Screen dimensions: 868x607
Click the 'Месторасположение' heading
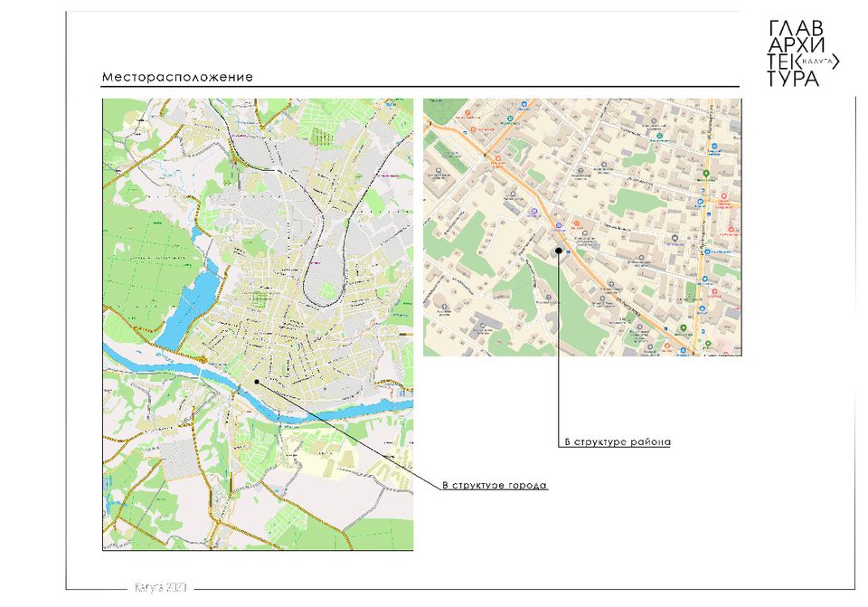(177, 77)
